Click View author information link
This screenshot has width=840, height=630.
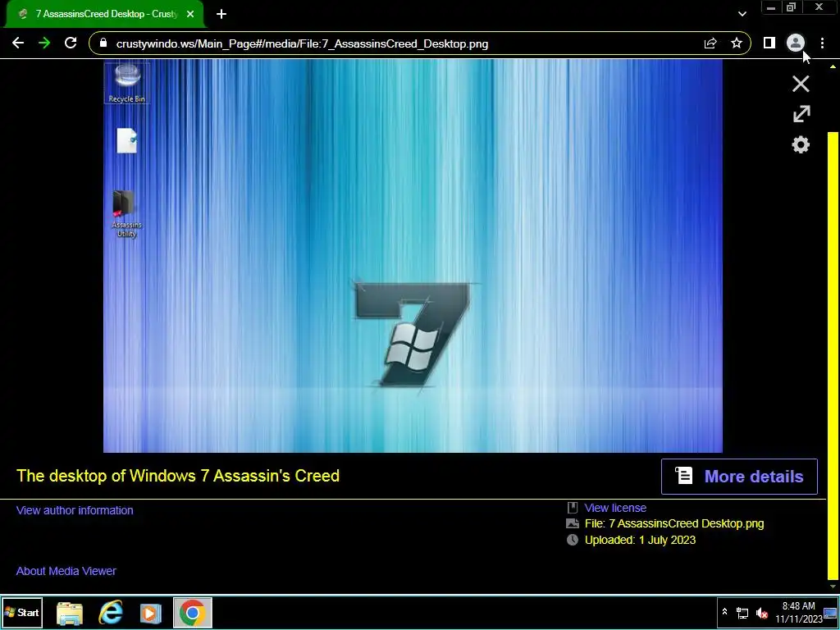pyautogui.click(x=75, y=510)
